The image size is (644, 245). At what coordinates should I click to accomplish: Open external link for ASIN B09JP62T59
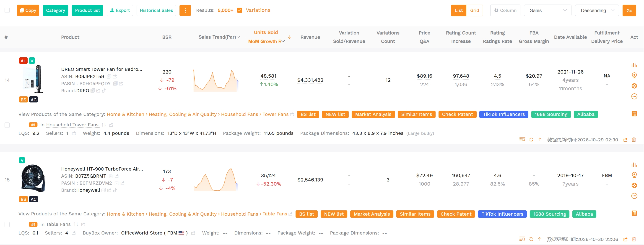tap(115, 77)
